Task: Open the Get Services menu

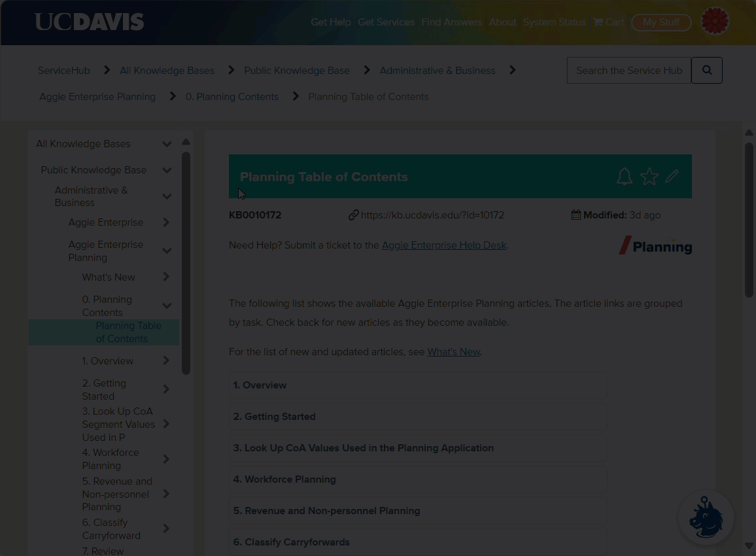Action: tap(387, 22)
